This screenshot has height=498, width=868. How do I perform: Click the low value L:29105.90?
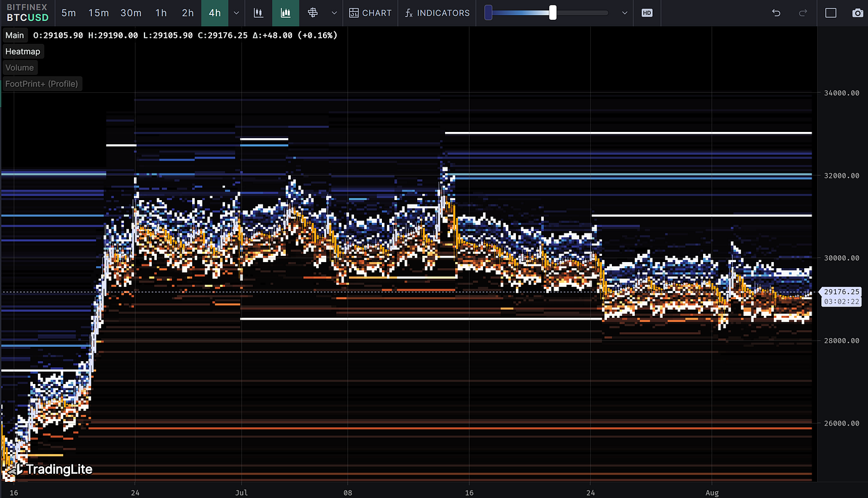(168, 35)
